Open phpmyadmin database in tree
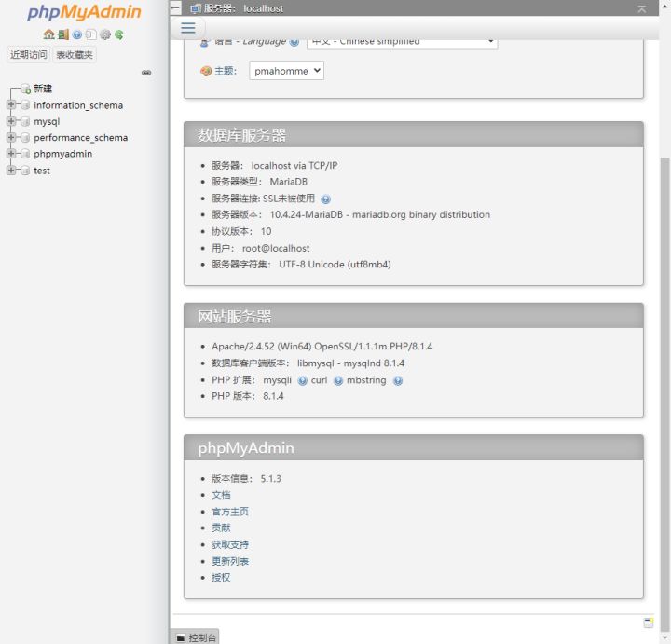 coord(63,154)
